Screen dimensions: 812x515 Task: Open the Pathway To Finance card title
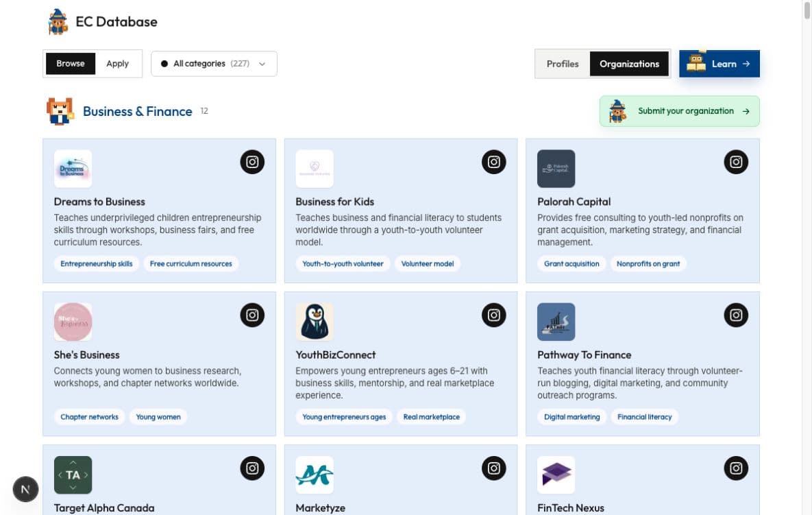pyautogui.click(x=584, y=355)
